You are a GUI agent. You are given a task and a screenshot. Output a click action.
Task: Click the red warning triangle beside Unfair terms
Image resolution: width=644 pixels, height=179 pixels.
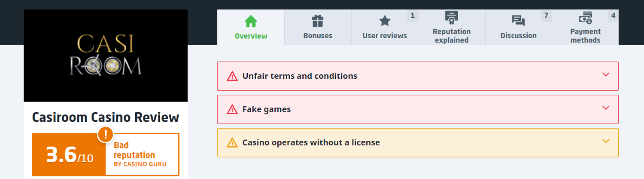232,76
